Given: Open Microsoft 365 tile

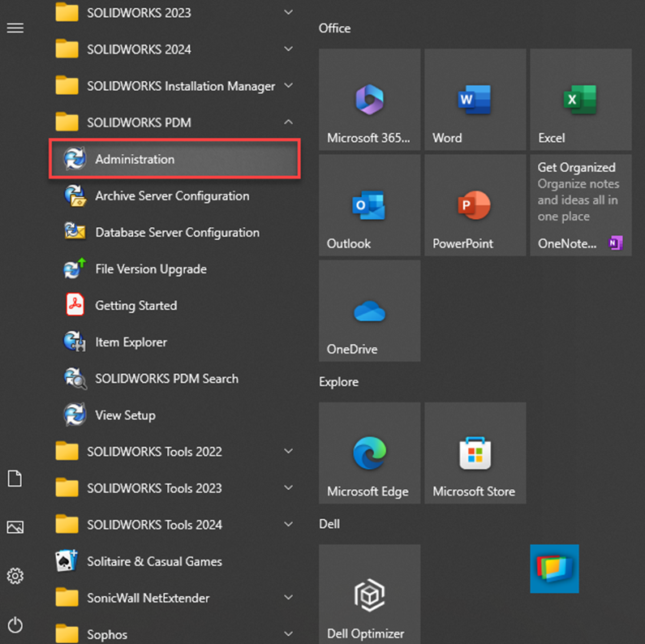Looking at the screenshot, I should pos(369,100).
